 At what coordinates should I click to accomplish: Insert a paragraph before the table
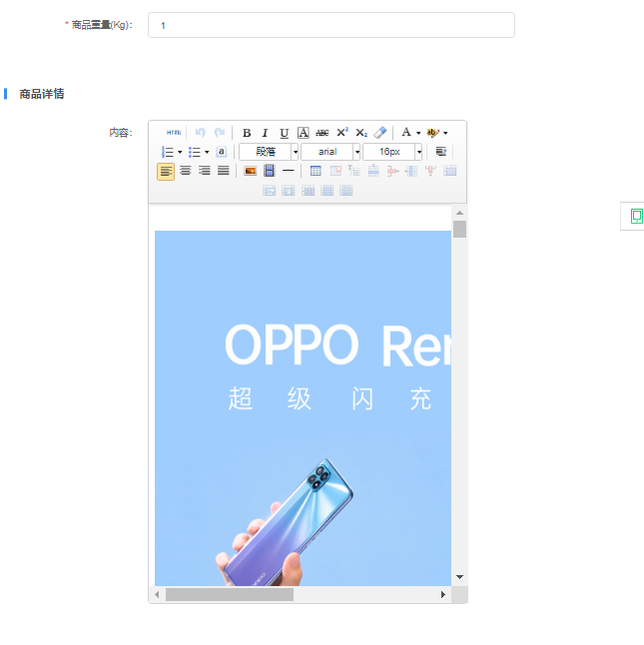[x=353, y=171]
